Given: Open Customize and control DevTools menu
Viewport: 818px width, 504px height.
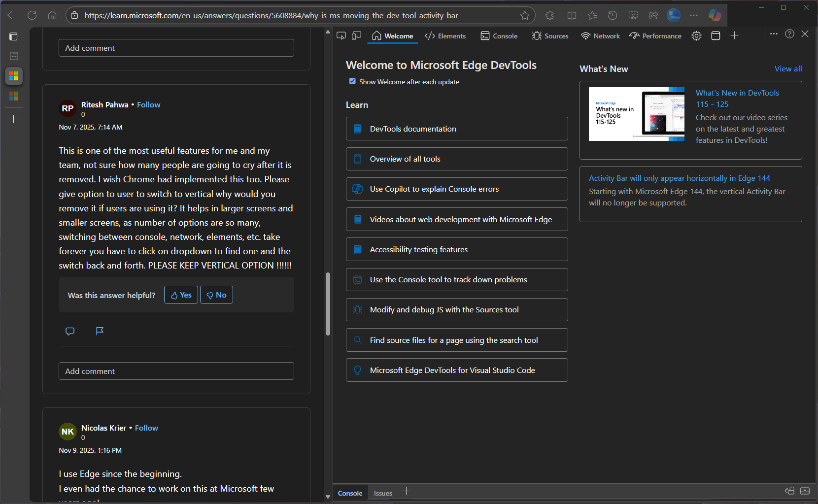Looking at the screenshot, I should [774, 34].
